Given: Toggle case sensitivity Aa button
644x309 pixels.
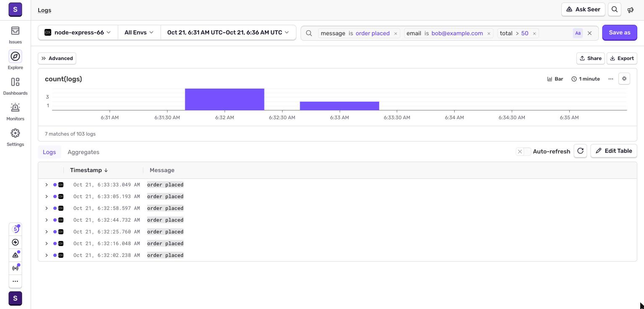Looking at the screenshot, I should [578, 33].
